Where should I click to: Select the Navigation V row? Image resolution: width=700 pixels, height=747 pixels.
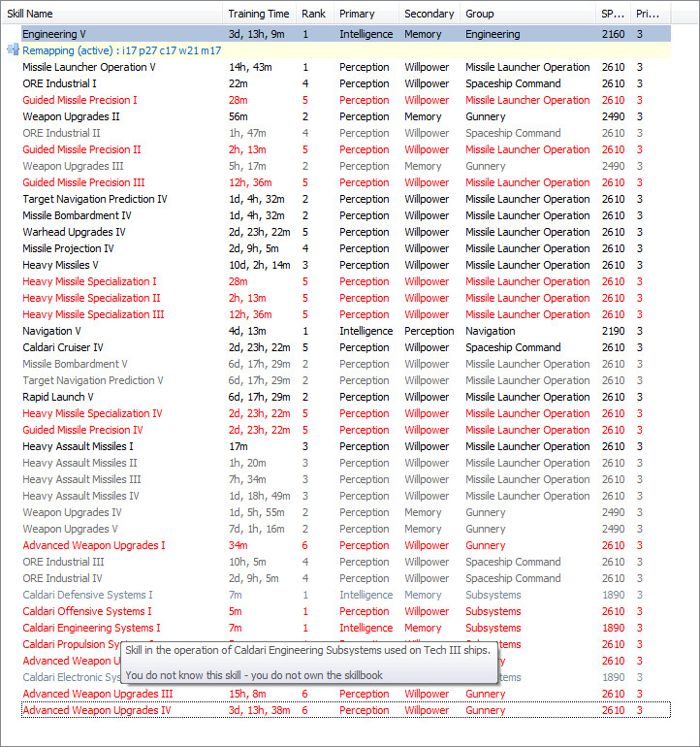pos(346,331)
